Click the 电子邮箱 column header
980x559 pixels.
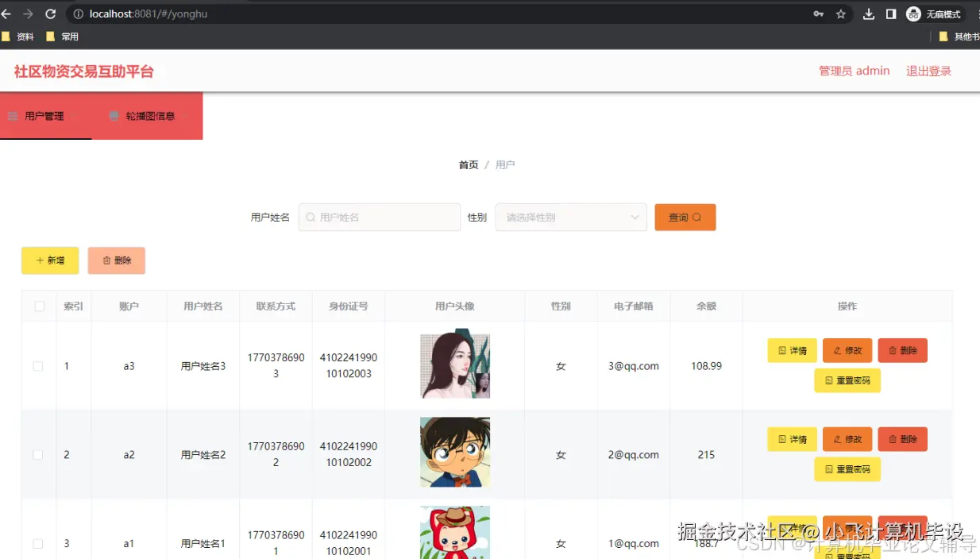[x=634, y=306]
